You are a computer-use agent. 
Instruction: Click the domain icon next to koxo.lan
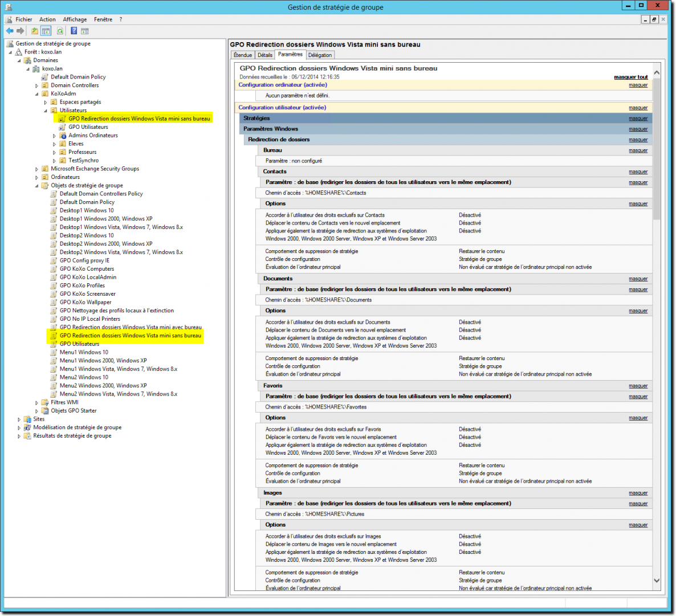coord(36,69)
